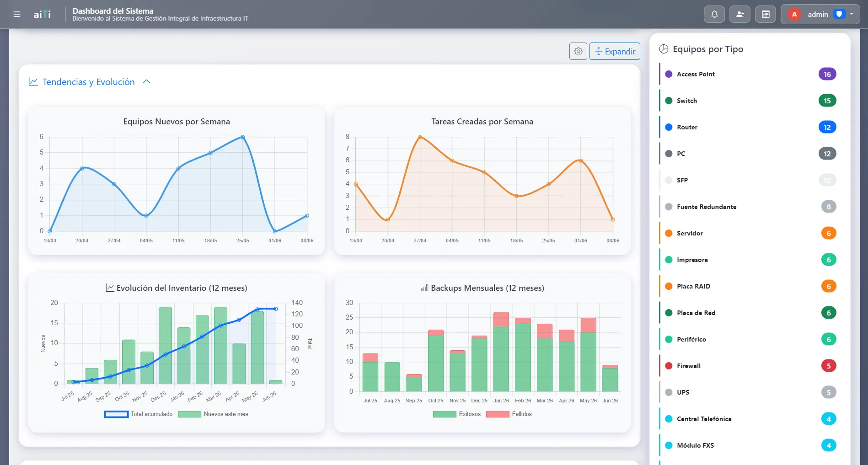Click the 25/05 peak point on Equipos Nuevos chart

pos(243,137)
